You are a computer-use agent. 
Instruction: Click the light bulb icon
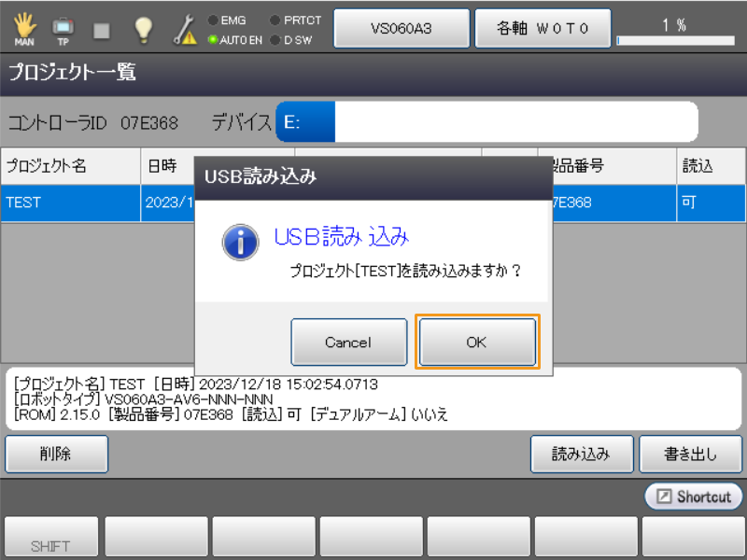click(143, 30)
